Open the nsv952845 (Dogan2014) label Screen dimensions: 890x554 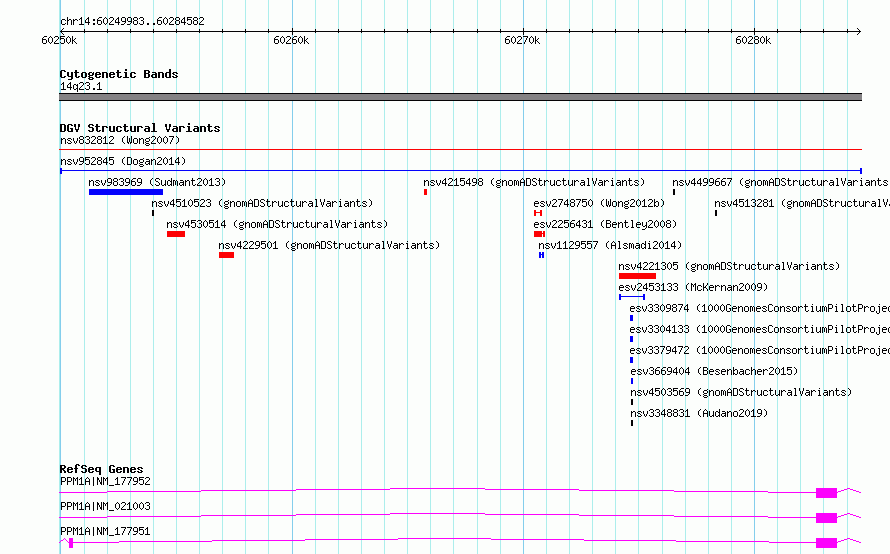tap(123, 161)
